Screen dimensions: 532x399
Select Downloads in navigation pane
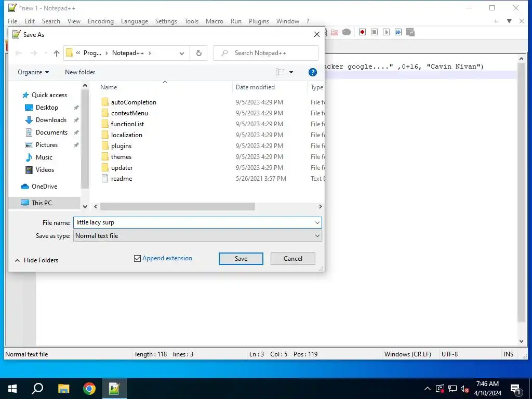point(51,120)
